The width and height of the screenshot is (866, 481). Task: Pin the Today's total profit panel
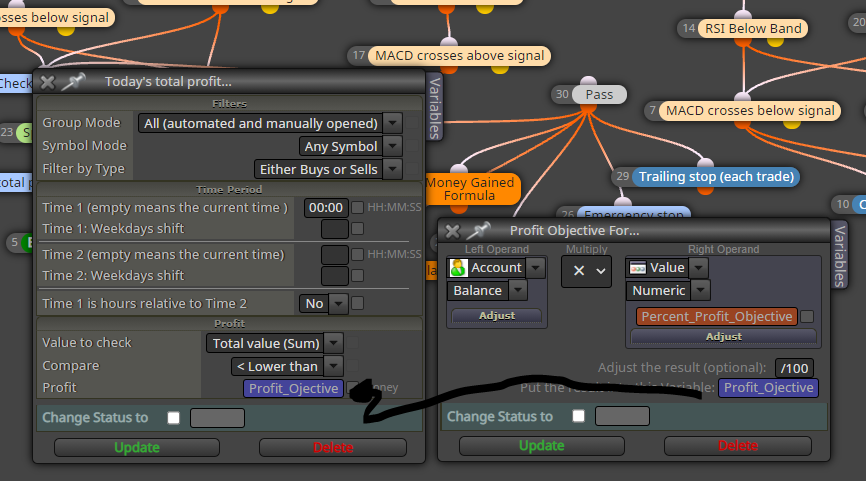click(73, 82)
